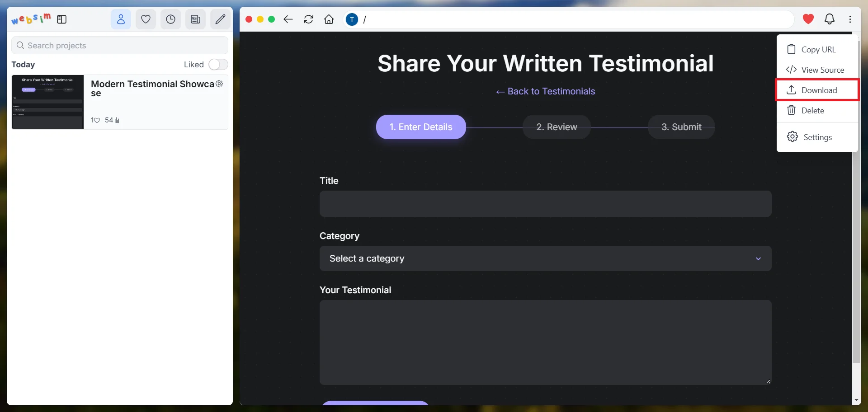
Task: Click into the Your Testimonial textarea
Action: coord(545,342)
